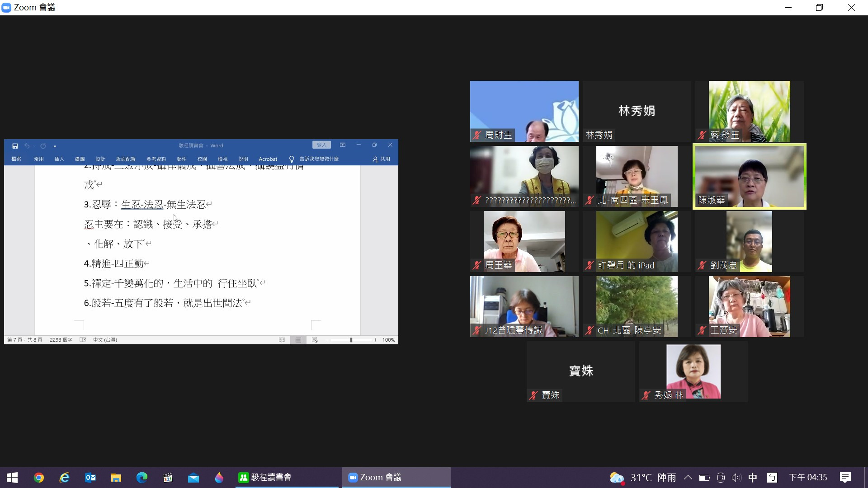The image size is (868, 488).
Task: Open Outlook from the taskbar
Action: tap(90, 478)
